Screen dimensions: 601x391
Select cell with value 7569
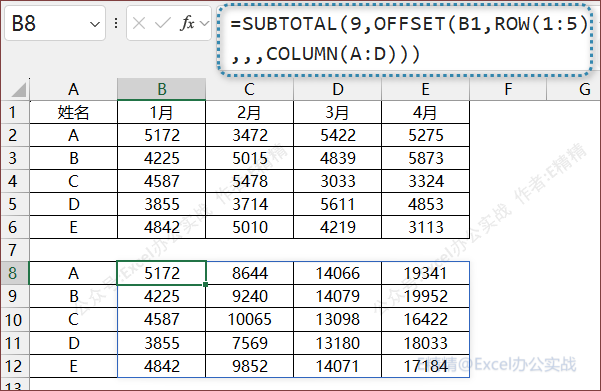(x=250, y=343)
